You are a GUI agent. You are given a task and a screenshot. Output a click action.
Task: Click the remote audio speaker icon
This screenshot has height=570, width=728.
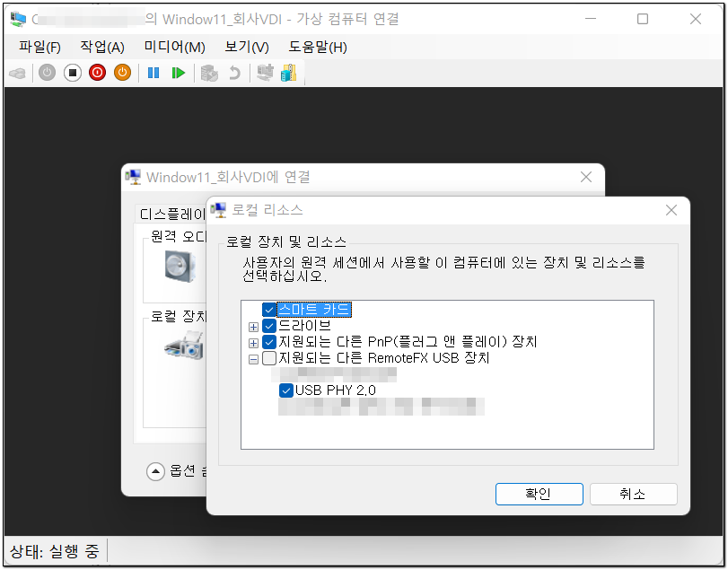coord(180,267)
